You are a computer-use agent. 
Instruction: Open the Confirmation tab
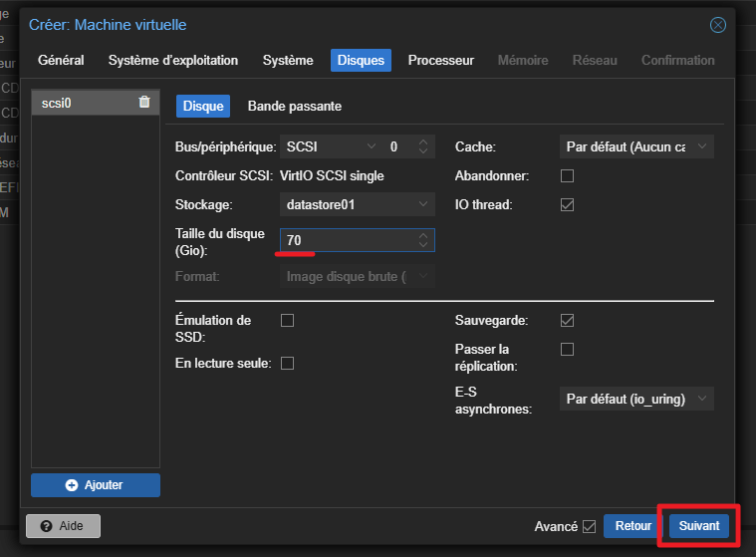678,60
